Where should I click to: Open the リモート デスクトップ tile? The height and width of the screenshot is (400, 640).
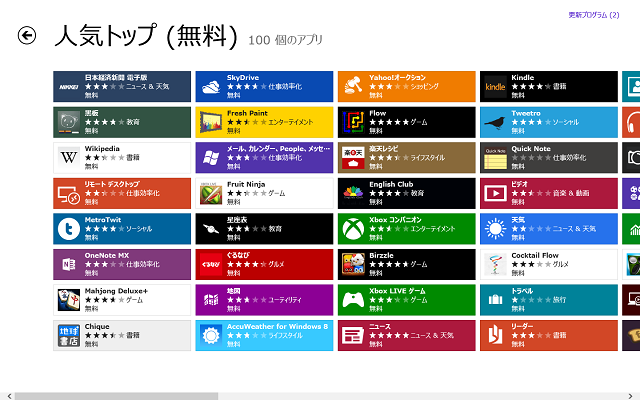[121, 193]
